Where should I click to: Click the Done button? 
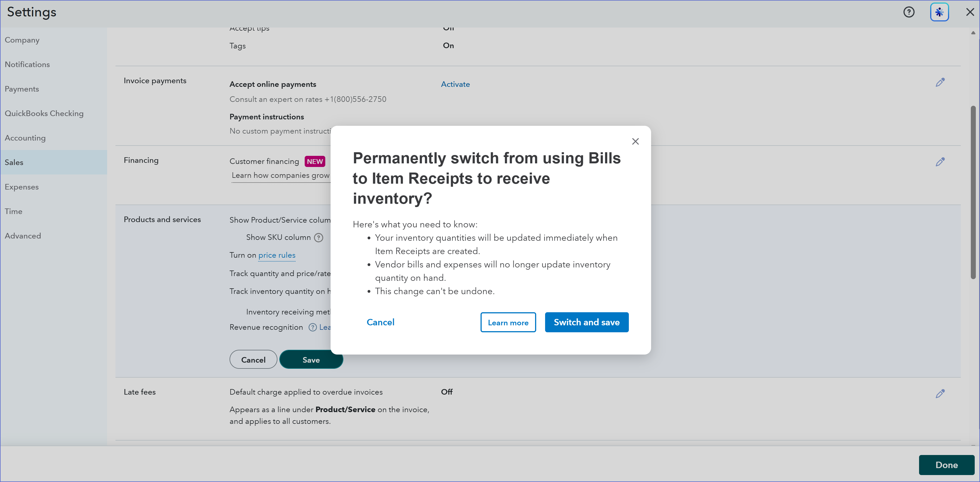tap(946, 465)
